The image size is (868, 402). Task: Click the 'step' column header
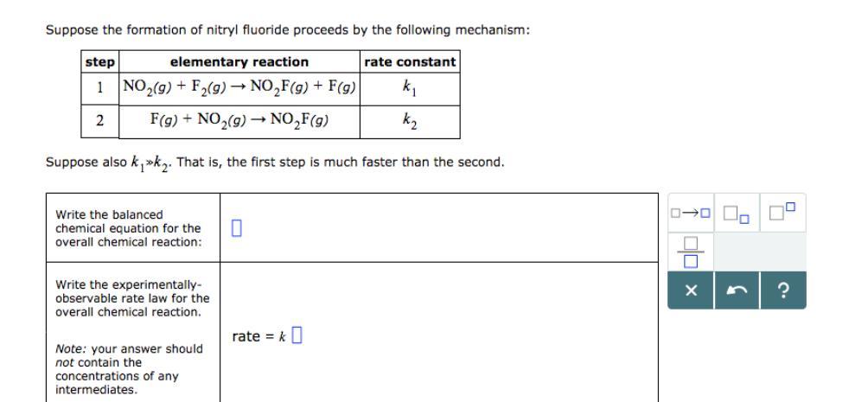click(x=100, y=62)
